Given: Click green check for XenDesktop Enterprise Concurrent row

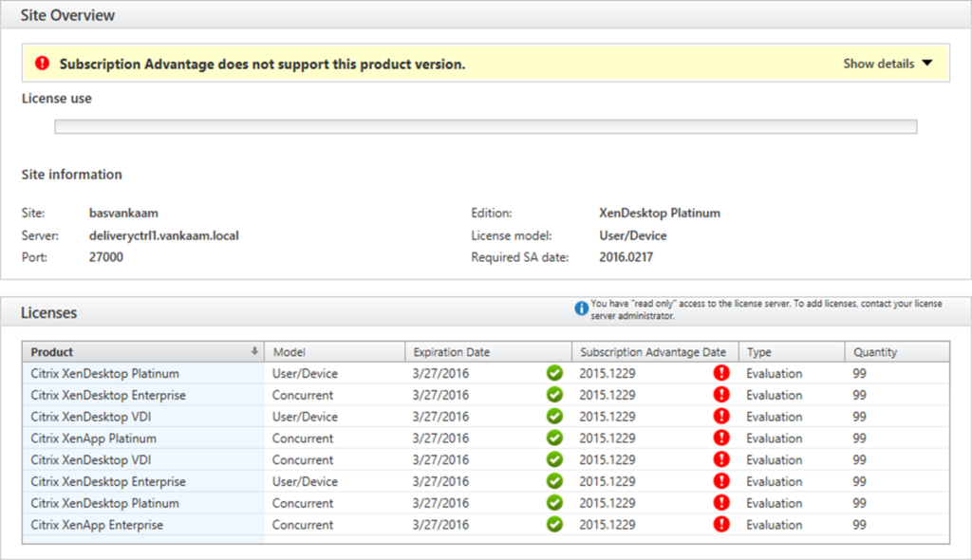Looking at the screenshot, I should 554,395.
